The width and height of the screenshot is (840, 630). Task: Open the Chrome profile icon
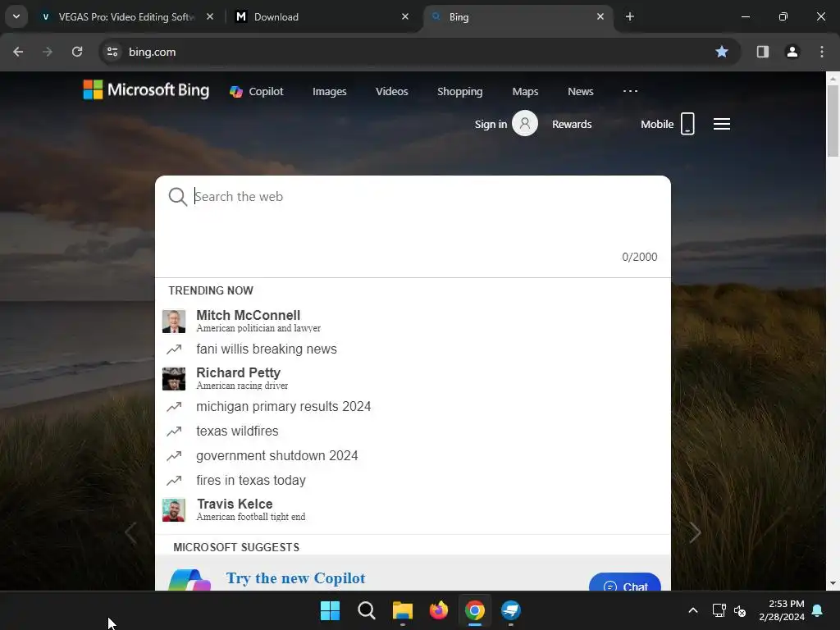click(792, 52)
